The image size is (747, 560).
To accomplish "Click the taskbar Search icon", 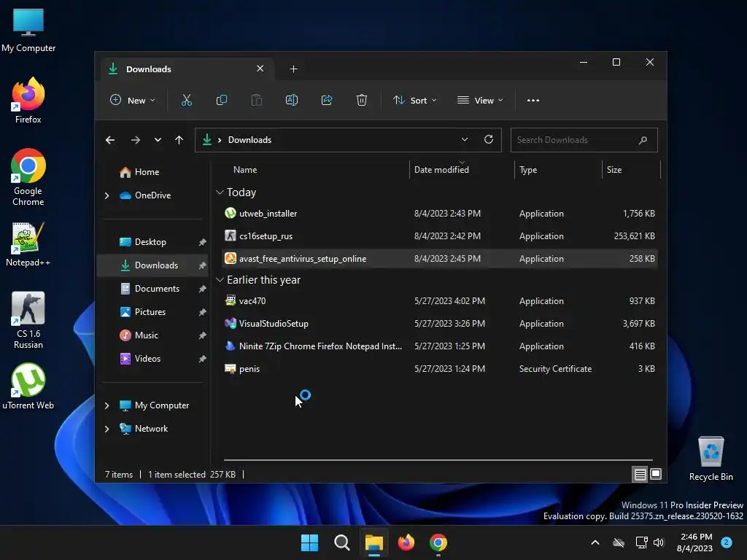I will click(x=341, y=542).
